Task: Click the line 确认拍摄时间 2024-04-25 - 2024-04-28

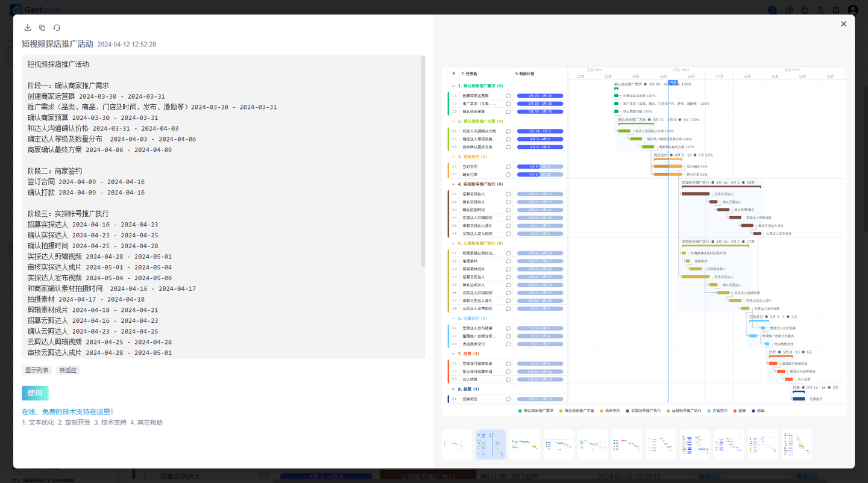Action: [x=93, y=246]
